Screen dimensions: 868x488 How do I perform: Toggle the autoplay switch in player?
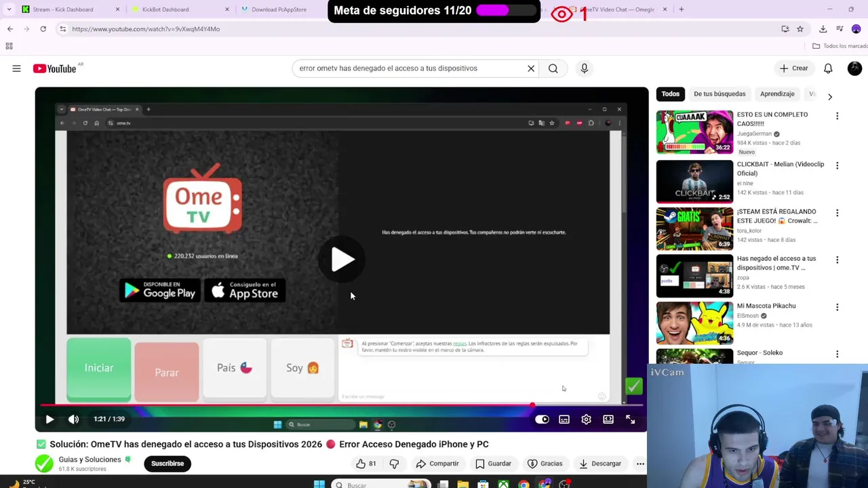coord(542,420)
